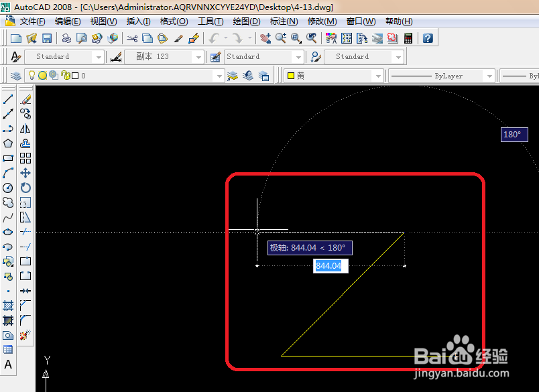Image resolution: width=539 pixels, height=392 pixels.
Task: Toggle layer 0 lock padlock
Action: point(65,75)
